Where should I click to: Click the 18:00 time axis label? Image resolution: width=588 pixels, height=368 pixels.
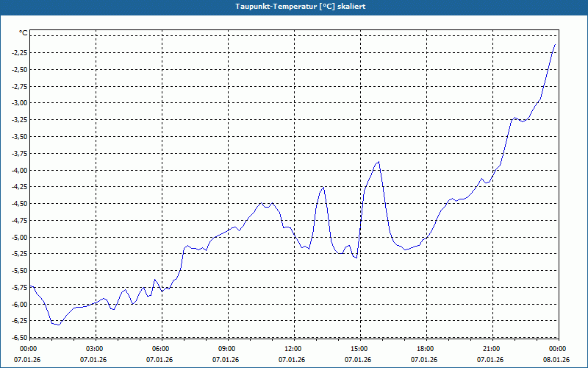coord(427,349)
